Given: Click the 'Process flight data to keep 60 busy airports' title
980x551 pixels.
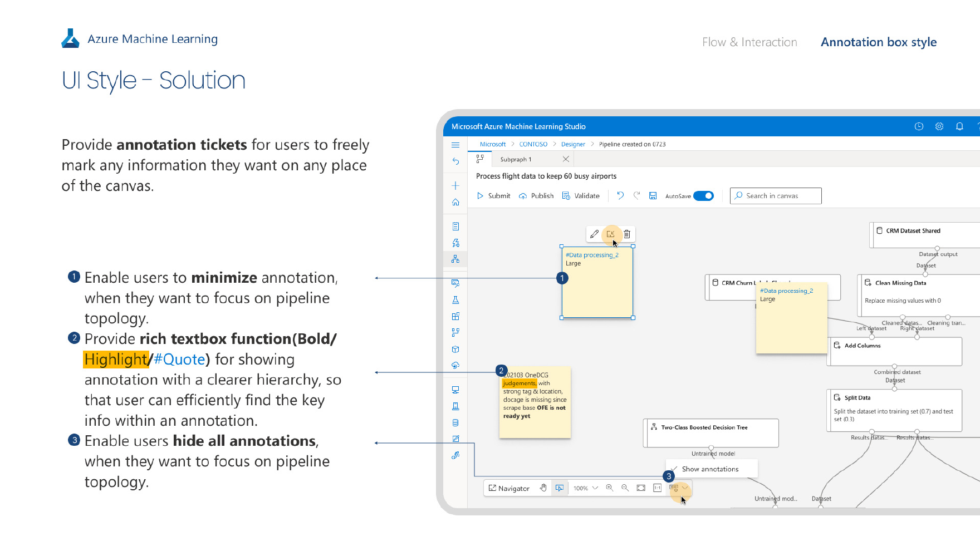Looking at the screenshot, I should click(x=546, y=176).
